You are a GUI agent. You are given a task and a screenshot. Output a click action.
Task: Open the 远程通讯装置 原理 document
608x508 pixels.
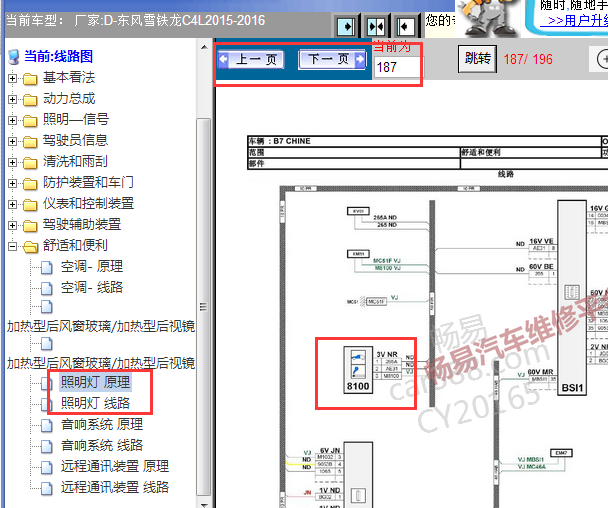point(114,466)
